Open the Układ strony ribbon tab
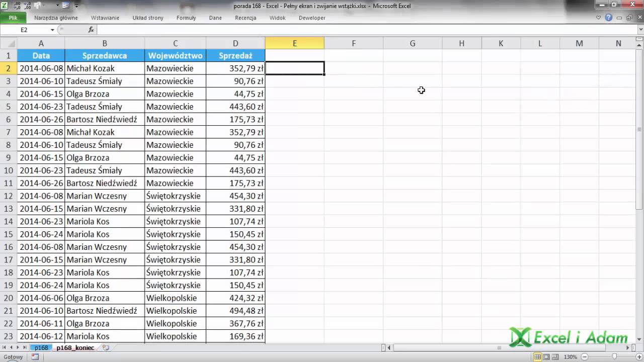Screen dimensions: 644x362 click(x=148, y=18)
